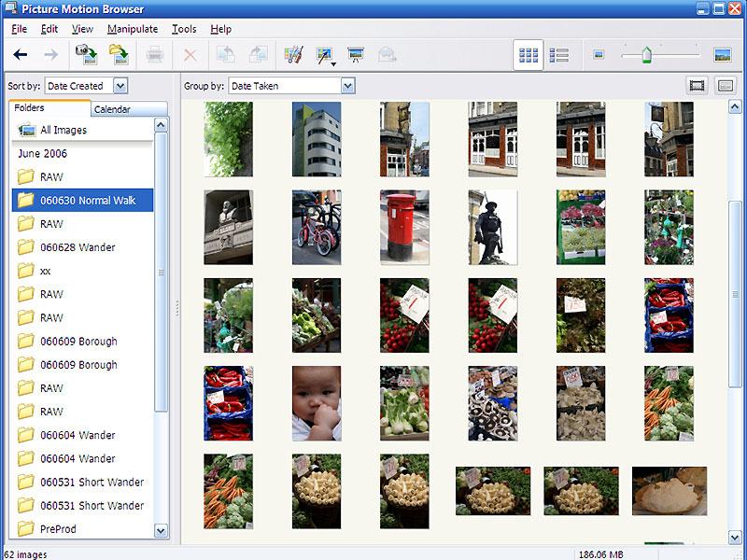Screen dimensions: 747x560
Task: Open the 060630 Normal Walk folder
Action: pyautogui.click(x=82, y=200)
